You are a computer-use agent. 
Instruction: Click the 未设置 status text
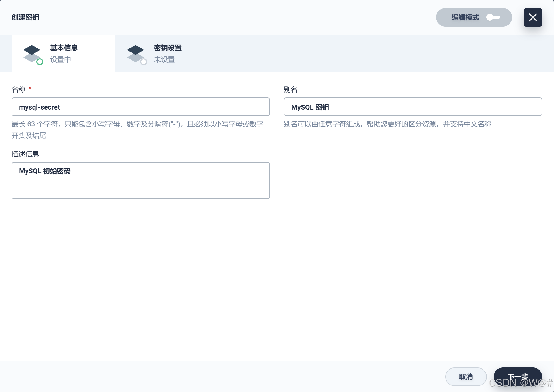pos(164,59)
